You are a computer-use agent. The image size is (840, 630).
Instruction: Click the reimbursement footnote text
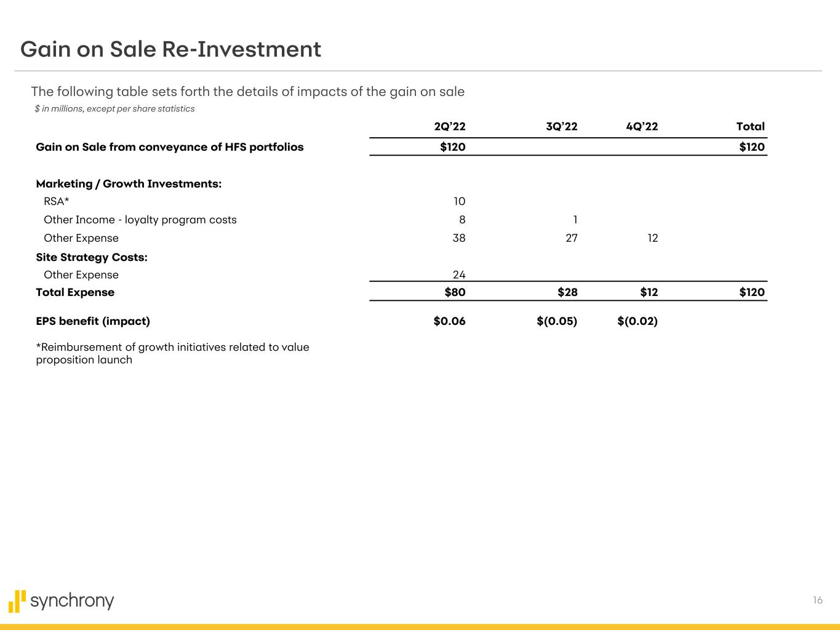click(172, 353)
